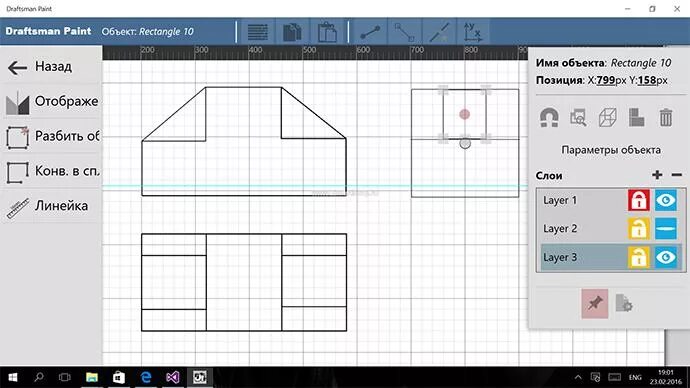
Task: Click the Draftsman Paint taskbar icon
Action: [199, 377]
